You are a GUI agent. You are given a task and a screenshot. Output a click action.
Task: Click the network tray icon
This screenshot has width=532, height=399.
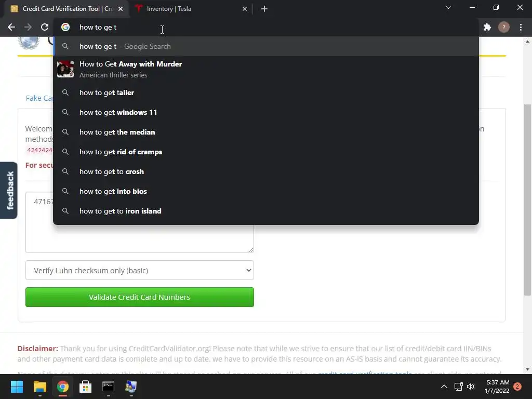pos(459,387)
